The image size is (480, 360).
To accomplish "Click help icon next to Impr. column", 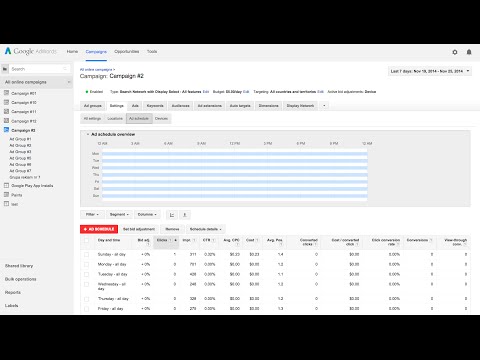I will tap(194, 240).
